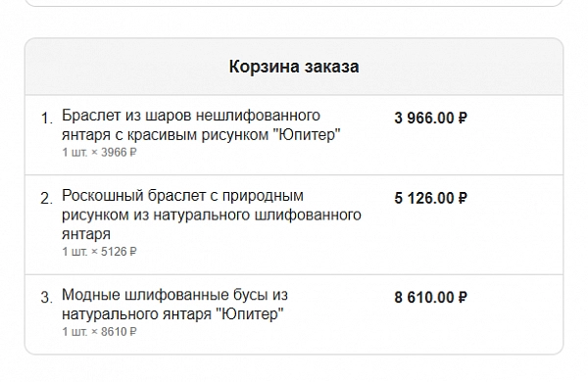The width and height of the screenshot is (588, 382).
Task: Click list number "3." in the cart
Action: point(47,298)
